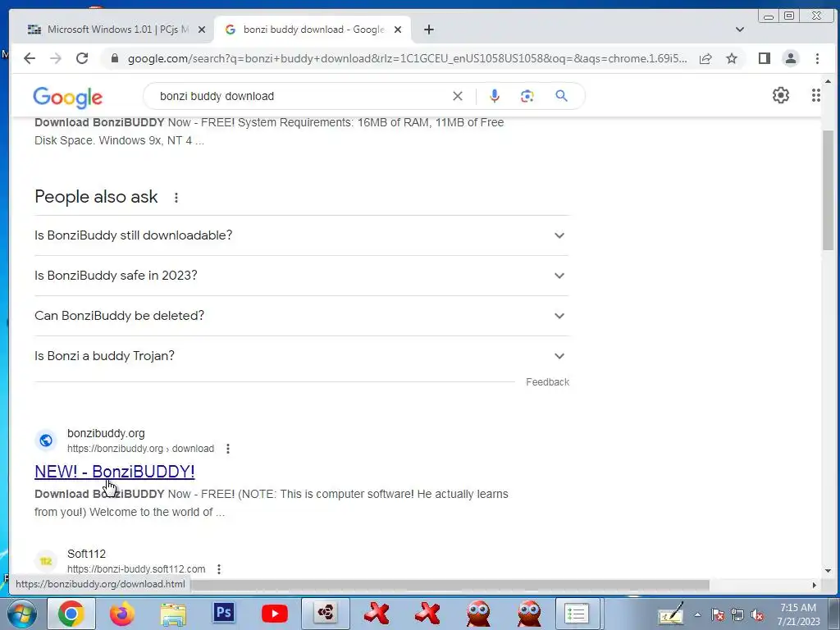
Task: Open a new browser tab
Action: point(428,30)
